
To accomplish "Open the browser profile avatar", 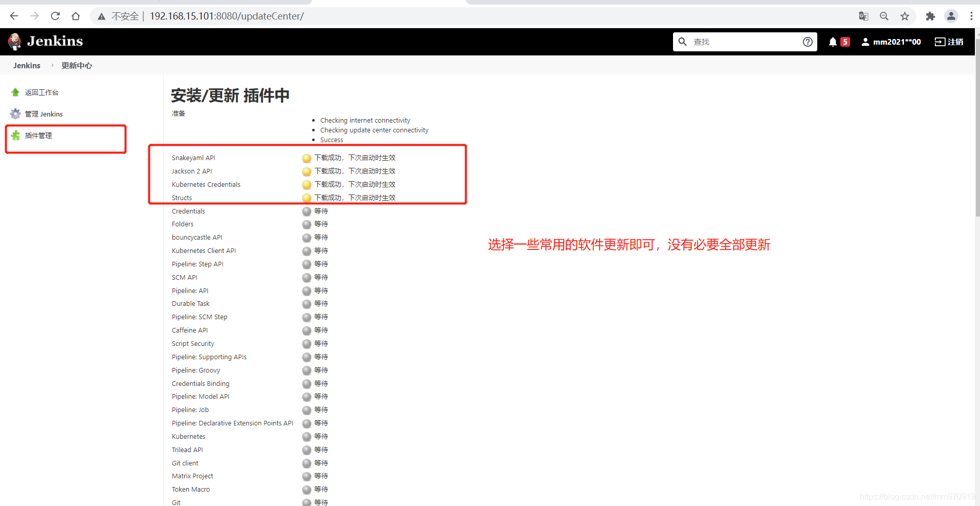I will 951,16.
